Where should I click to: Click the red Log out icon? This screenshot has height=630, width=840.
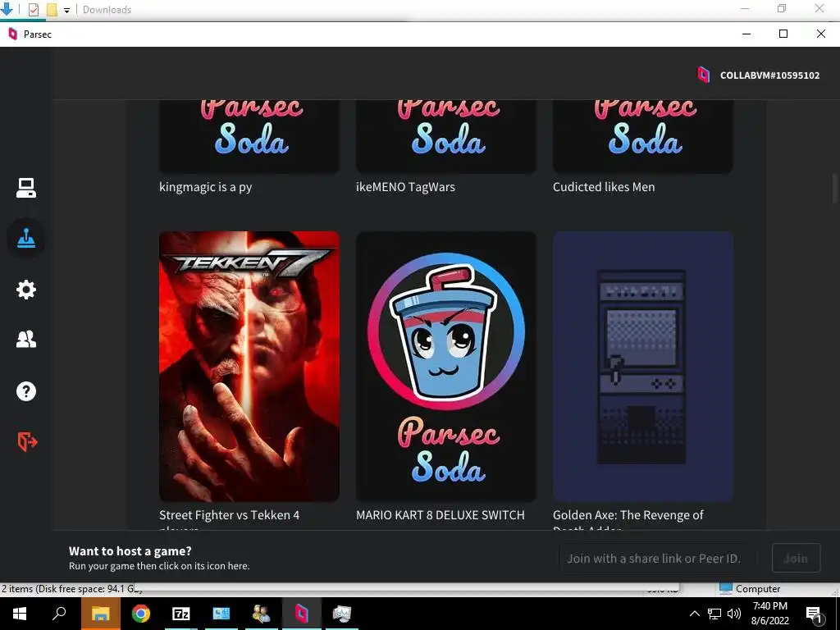click(x=27, y=441)
